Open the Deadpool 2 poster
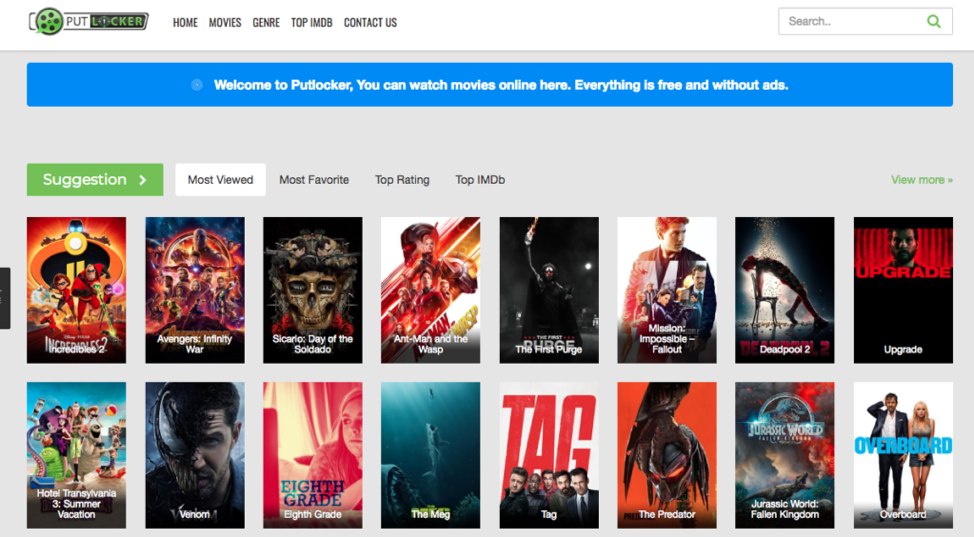This screenshot has height=537, width=974. coord(785,290)
